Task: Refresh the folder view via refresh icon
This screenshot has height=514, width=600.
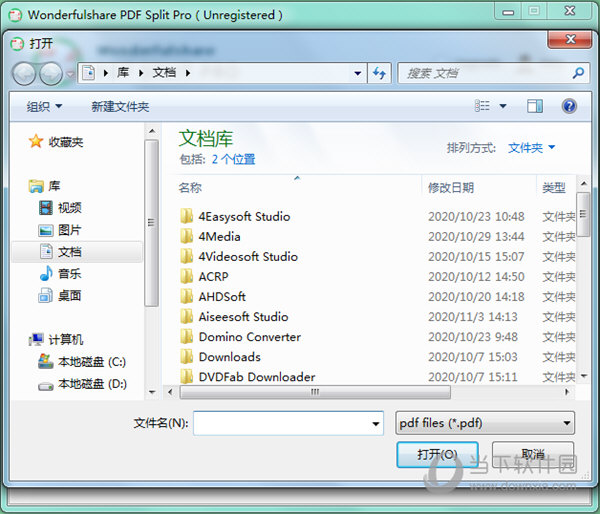Action: 379,73
